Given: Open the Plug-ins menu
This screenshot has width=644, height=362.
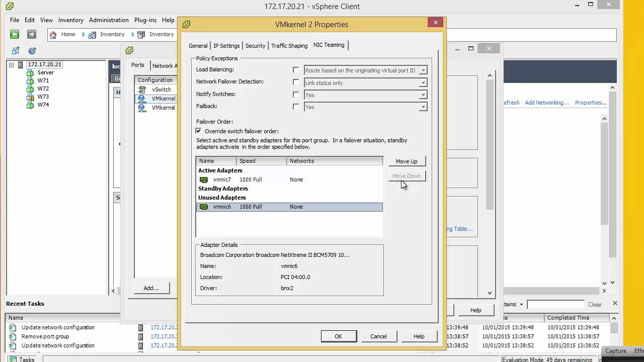Looking at the screenshot, I should pyautogui.click(x=145, y=20).
